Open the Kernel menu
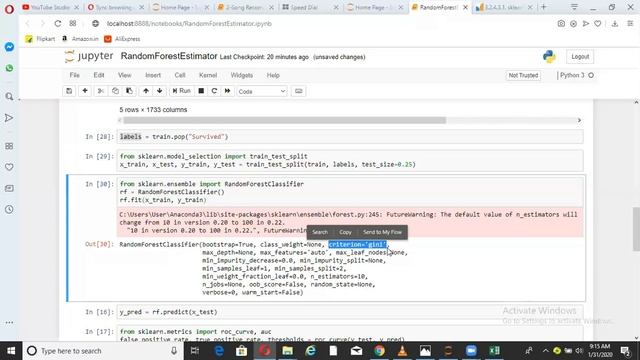Screen dimensions: 640x360 point(208,75)
